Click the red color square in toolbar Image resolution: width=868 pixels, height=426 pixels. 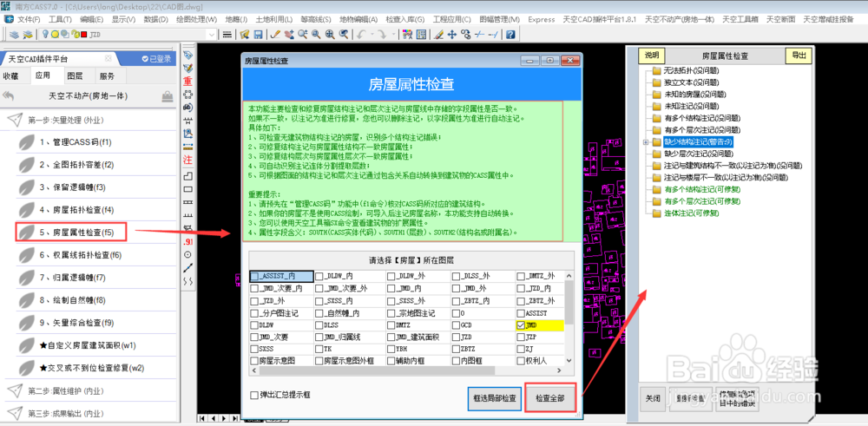(83, 35)
